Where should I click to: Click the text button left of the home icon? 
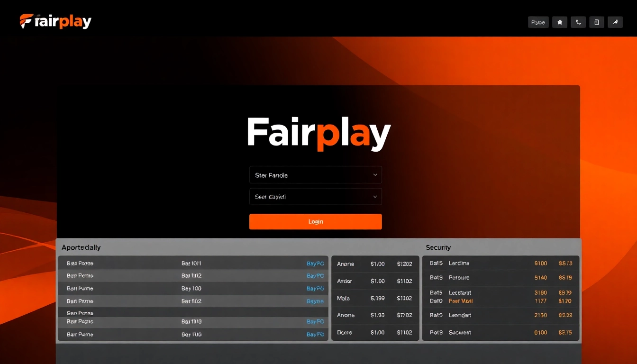click(538, 22)
